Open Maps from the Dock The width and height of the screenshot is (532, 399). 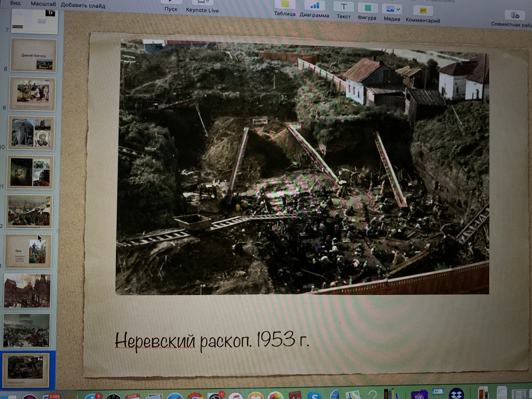353,395
